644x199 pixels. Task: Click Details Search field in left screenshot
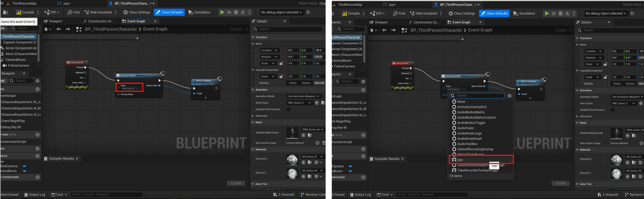click(287, 29)
